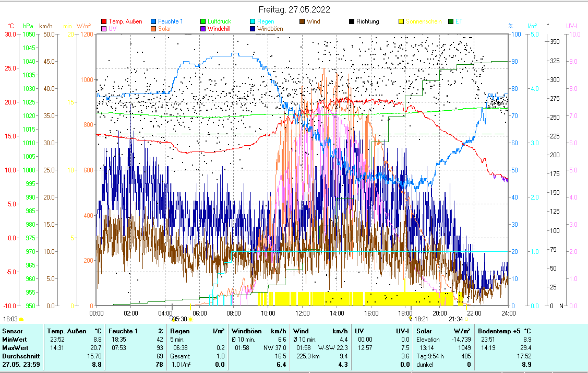The height and width of the screenshot is (373, 588).
Task: Click the Bodentemp average value 17.52
Action: point(524,356)
